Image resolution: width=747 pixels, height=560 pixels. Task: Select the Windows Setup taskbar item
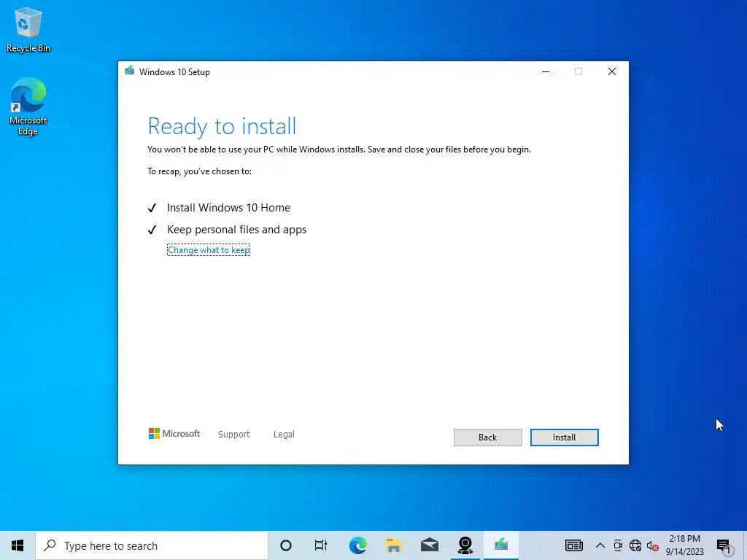point(500,545)
